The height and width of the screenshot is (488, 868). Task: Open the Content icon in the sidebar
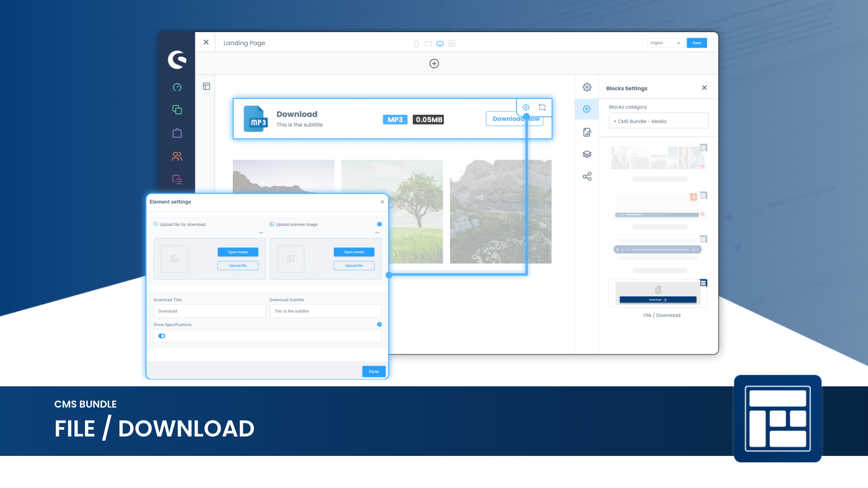point(177,179)
